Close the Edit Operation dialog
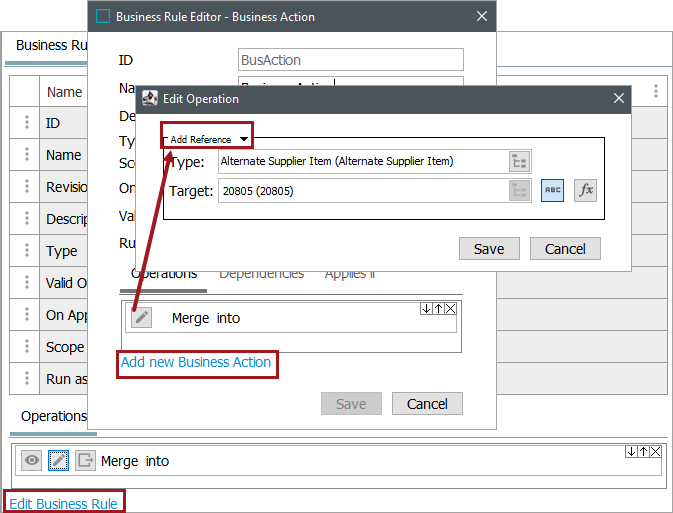673x513 pixels. click(x=619, y=98)
